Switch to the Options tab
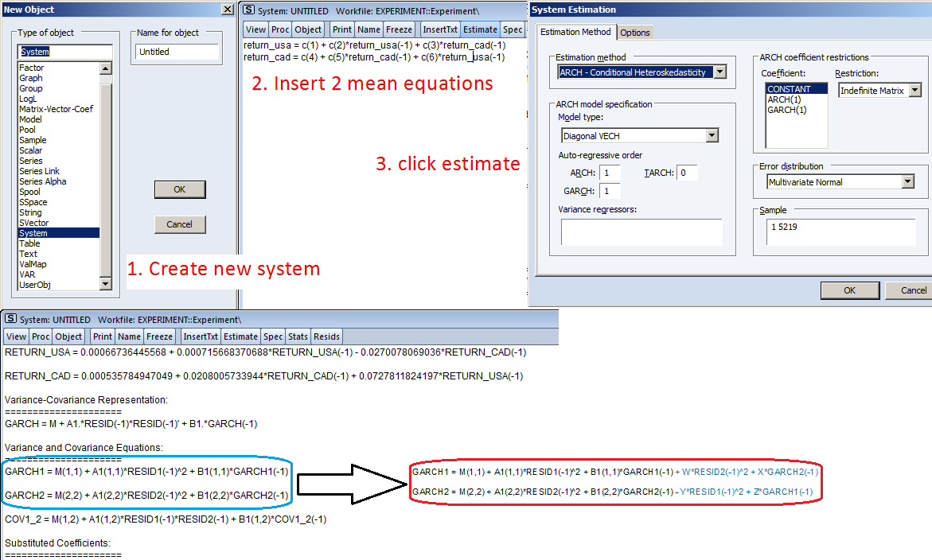The width and height of the screenshot is (932, 560). pyautogui.click(x=635, y=33)
